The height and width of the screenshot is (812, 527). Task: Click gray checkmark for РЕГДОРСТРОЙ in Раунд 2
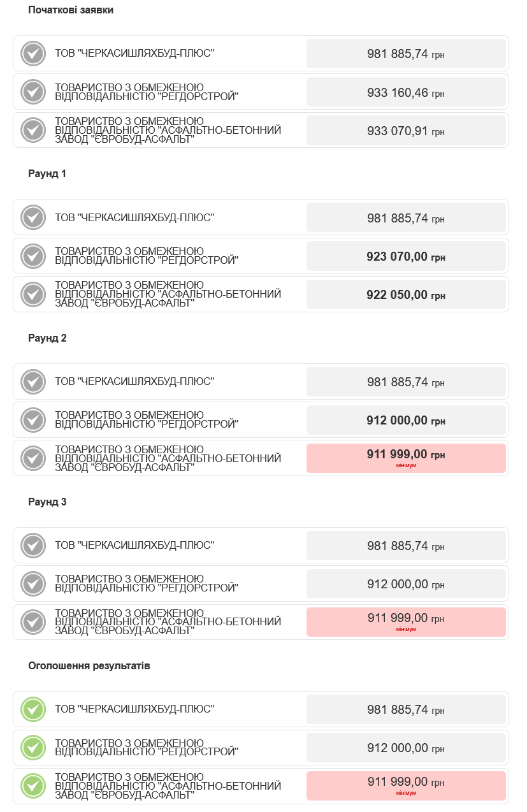pyautogui.click(x=33, y=420)
